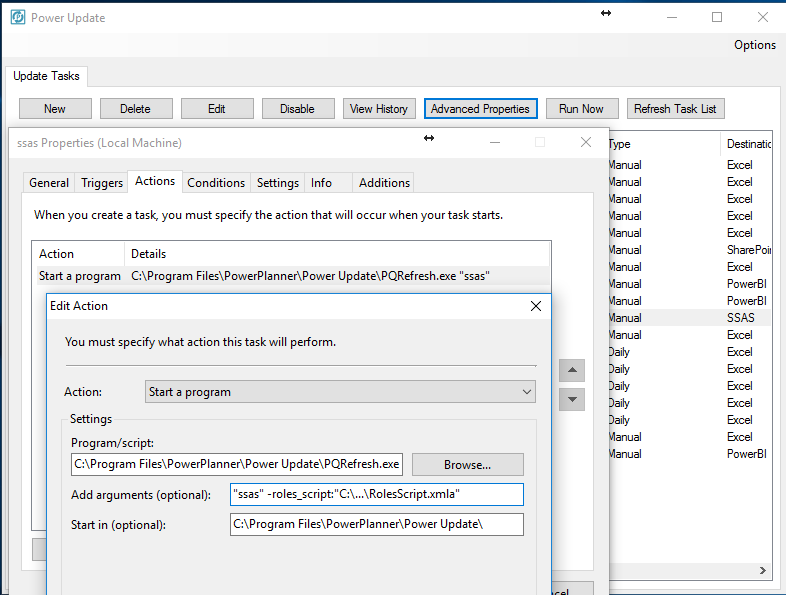Click the New task button
This screenshot has height=595, width=786.
[55, 109]
